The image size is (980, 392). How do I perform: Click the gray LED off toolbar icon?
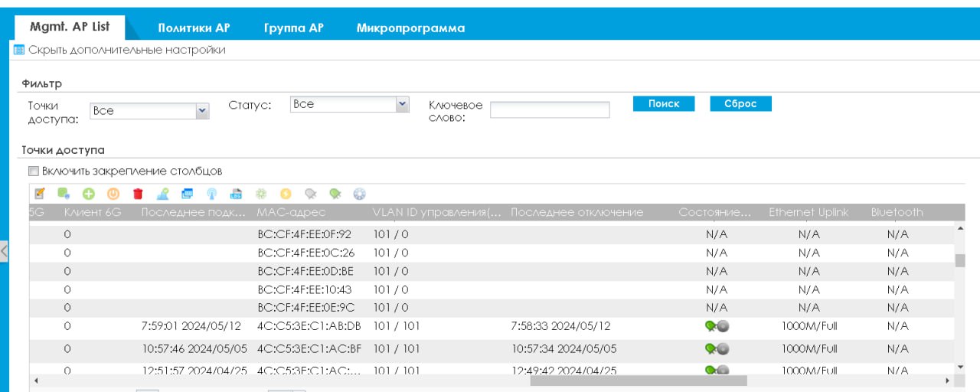[x=310, y=194]
